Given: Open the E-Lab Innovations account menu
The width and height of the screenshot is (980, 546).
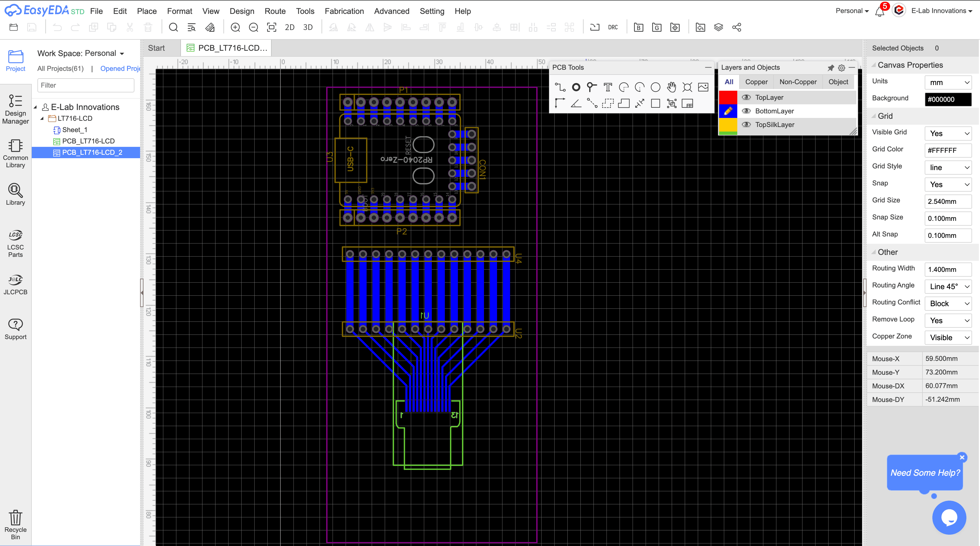Looking at the screenshot, I should pos(941,11).
